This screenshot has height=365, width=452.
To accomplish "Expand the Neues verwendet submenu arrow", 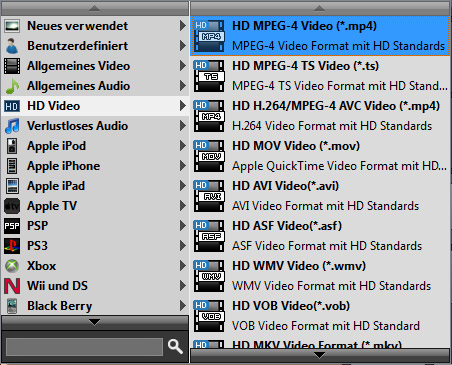I will coord(182,26).
